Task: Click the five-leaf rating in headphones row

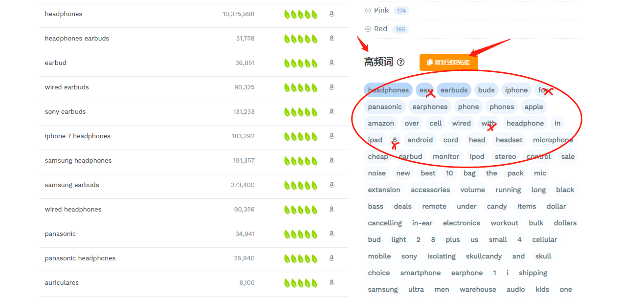Action: click(301, 14)
